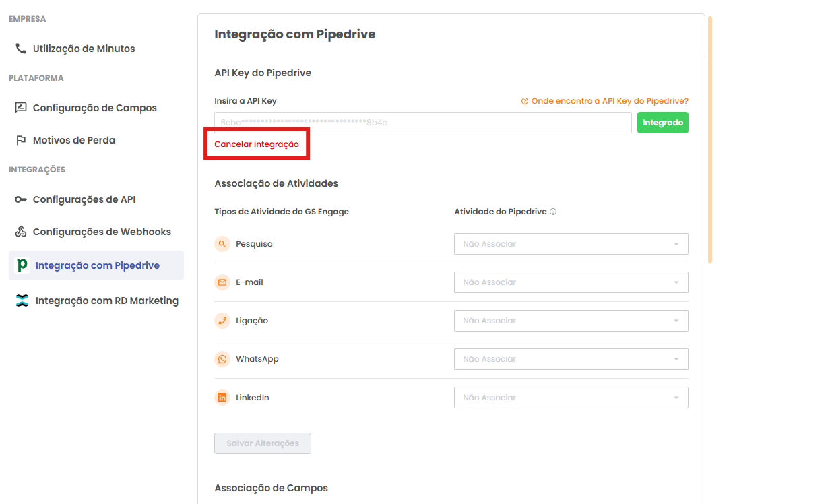
Task: Click Salvar Alterações button
Action: (x=263, y=443)
